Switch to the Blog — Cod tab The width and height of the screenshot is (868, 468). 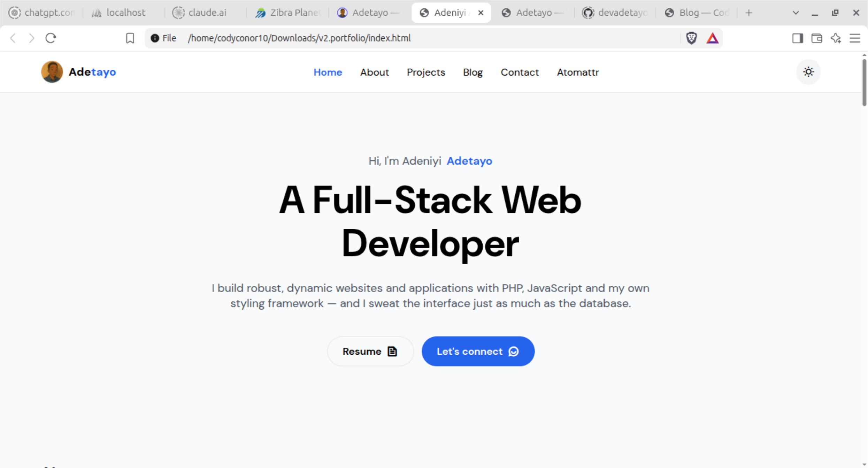pyautogui.click(x=697, y=13)
